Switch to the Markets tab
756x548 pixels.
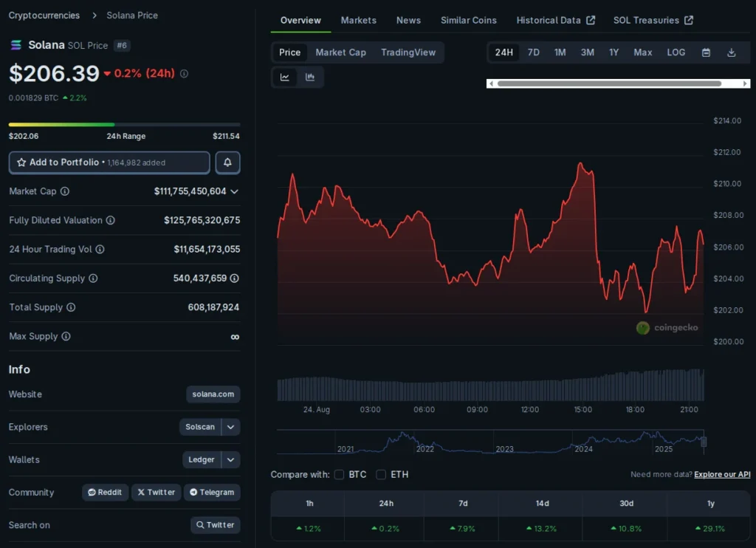pyautogui.click(x=359, y=20)
